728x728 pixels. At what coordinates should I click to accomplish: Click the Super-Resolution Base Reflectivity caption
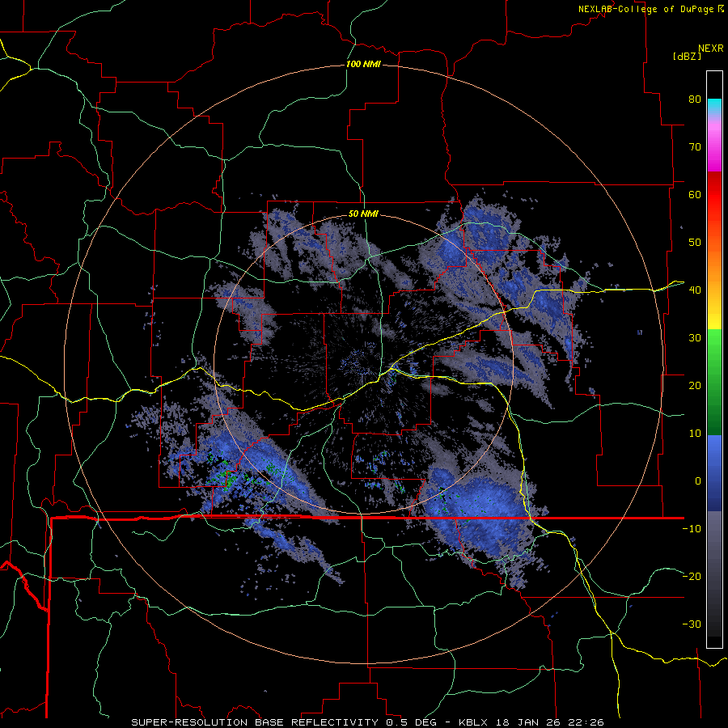tap(255, 722)
